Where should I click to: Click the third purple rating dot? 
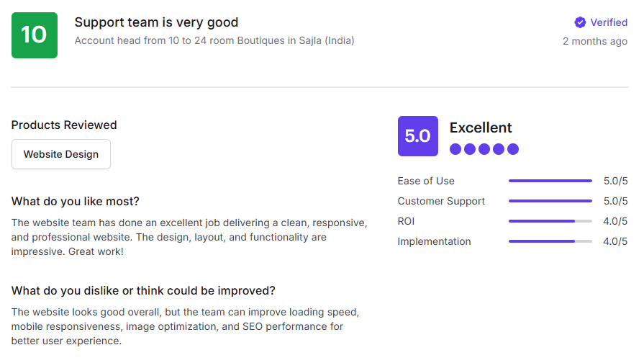(x=484, y=149)
